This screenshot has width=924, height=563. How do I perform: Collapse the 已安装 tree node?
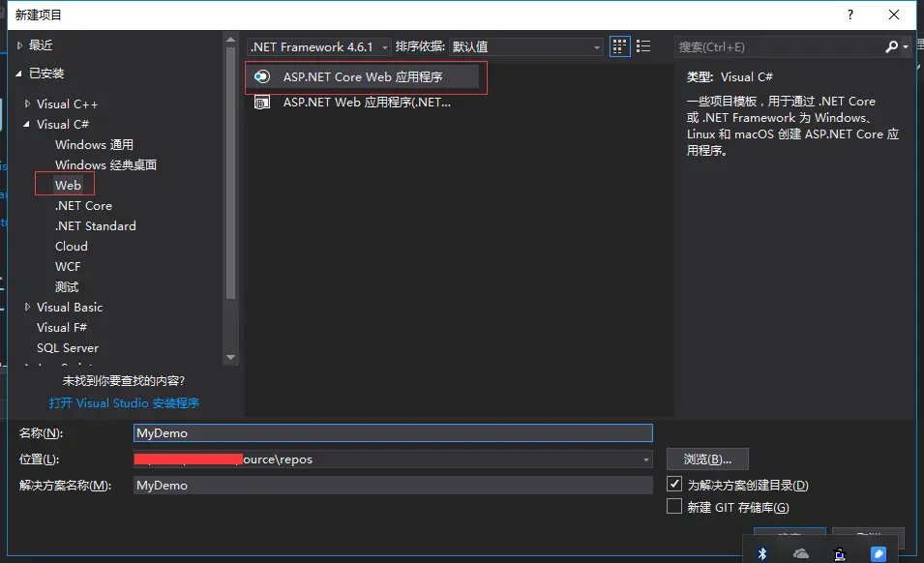18,73
